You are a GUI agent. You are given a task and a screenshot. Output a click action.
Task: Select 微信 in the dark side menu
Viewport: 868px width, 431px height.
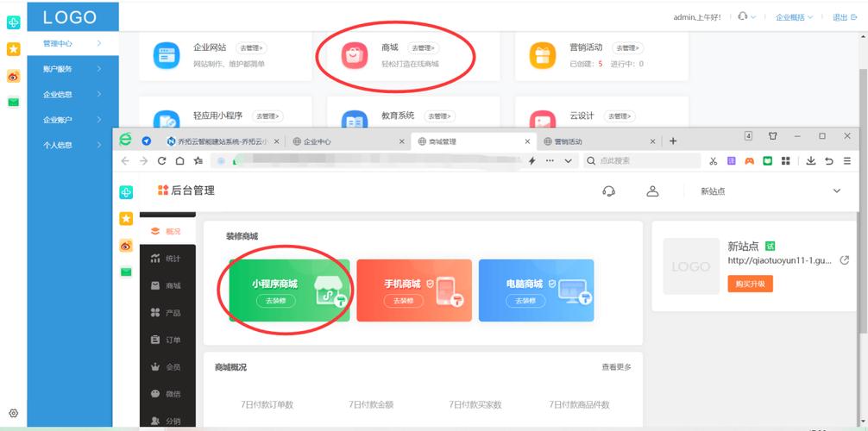pos(167,394)
